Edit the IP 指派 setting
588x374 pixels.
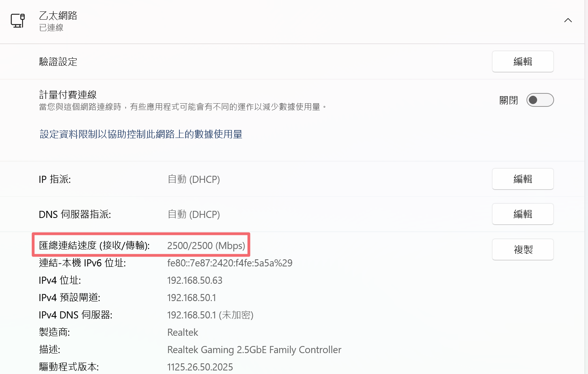(x=523, y=179)
